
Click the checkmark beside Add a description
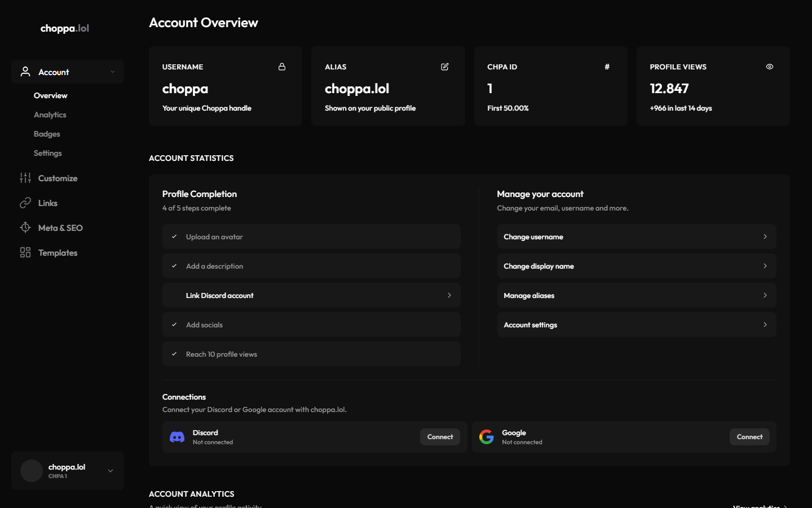[174, 266]
